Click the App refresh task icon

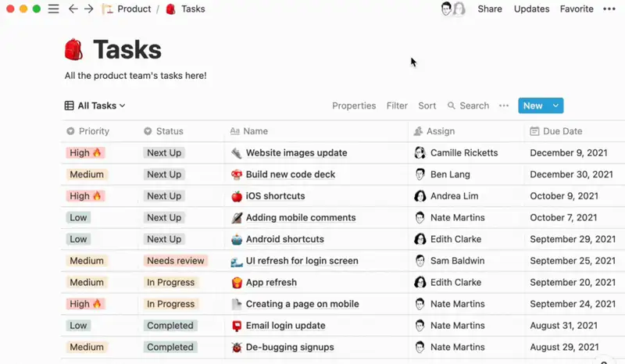coord(237,283)
